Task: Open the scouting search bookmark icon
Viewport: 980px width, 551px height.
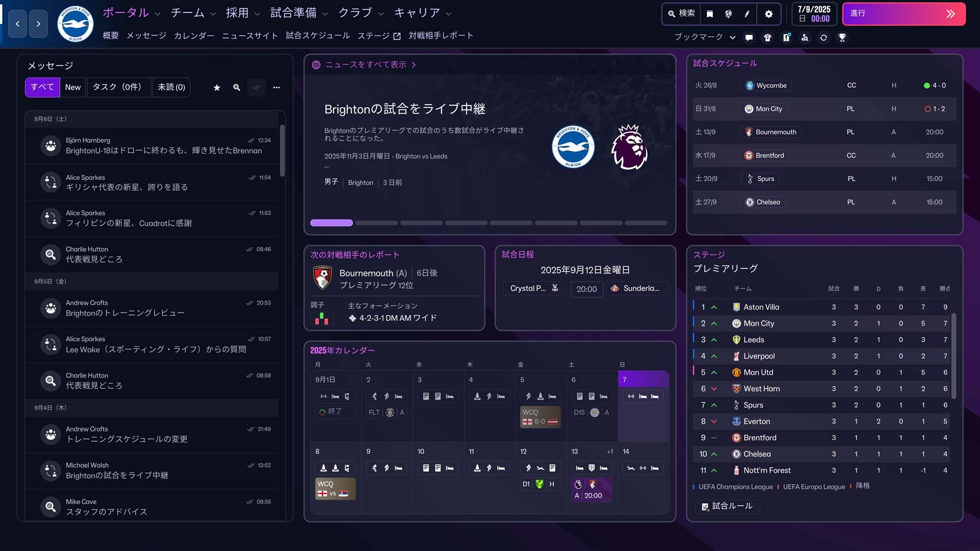Action: (x=805, y=37)
